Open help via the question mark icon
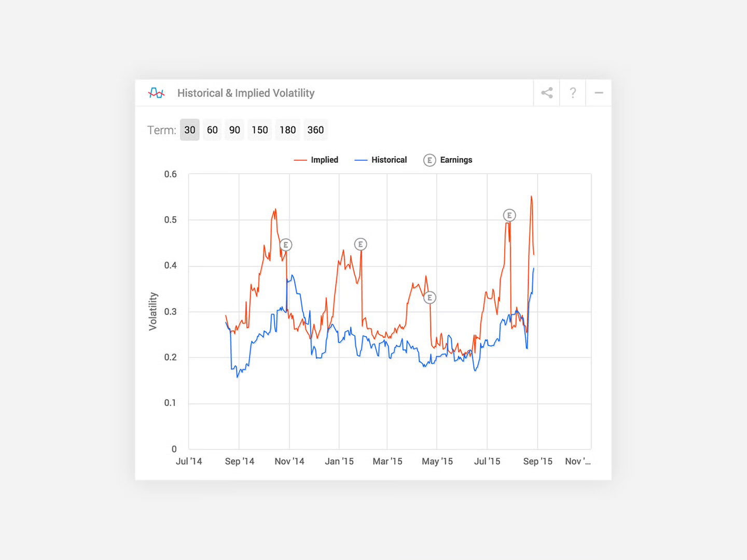747x560 pixels. [x=573, y=93]
